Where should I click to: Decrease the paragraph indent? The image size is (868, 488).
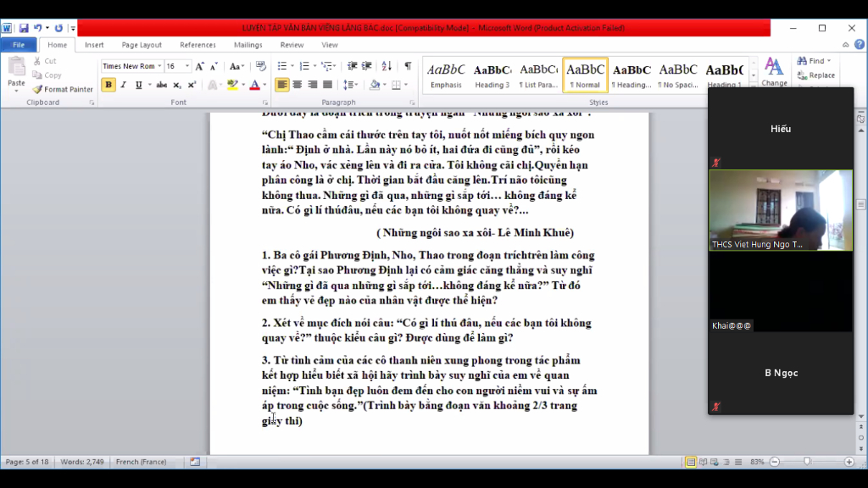click(x=352, y=66)
